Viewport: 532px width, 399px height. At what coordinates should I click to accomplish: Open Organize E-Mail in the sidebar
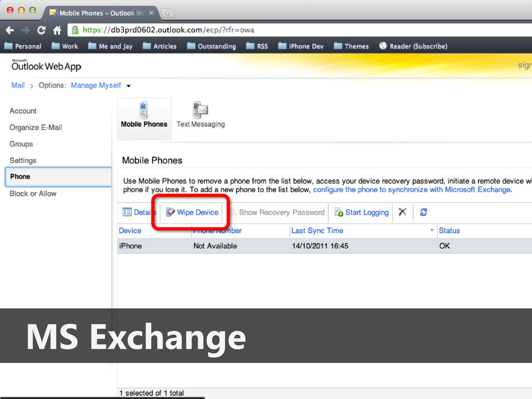pyautogui.click(x=36, y=127)
